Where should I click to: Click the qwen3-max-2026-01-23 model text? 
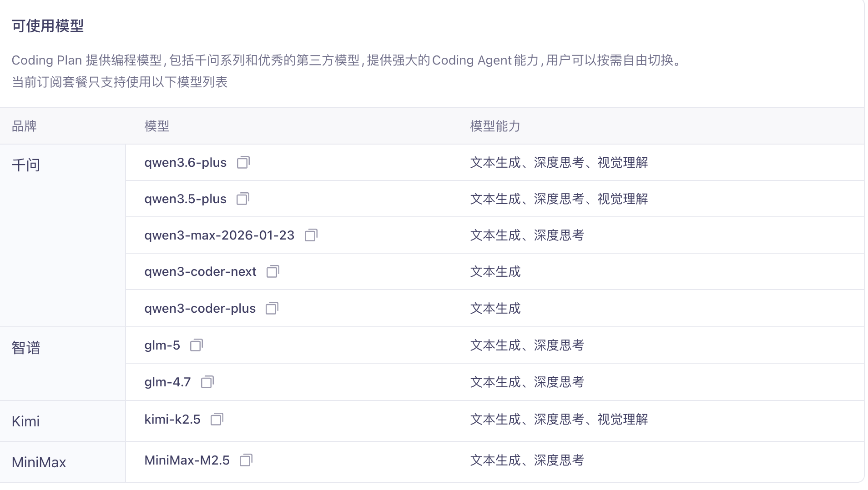point(219,235)
